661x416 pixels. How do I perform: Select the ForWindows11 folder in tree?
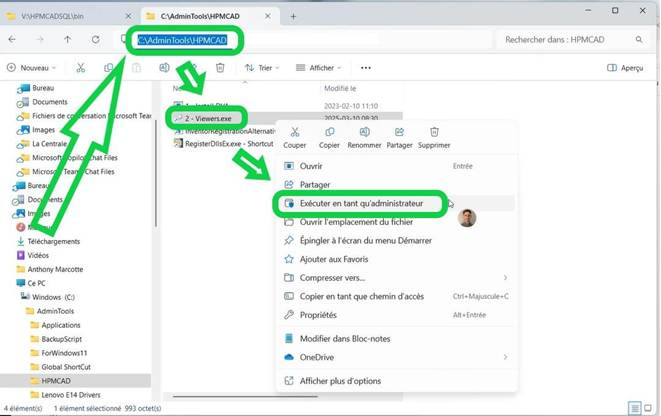click(x=64, y=353)
